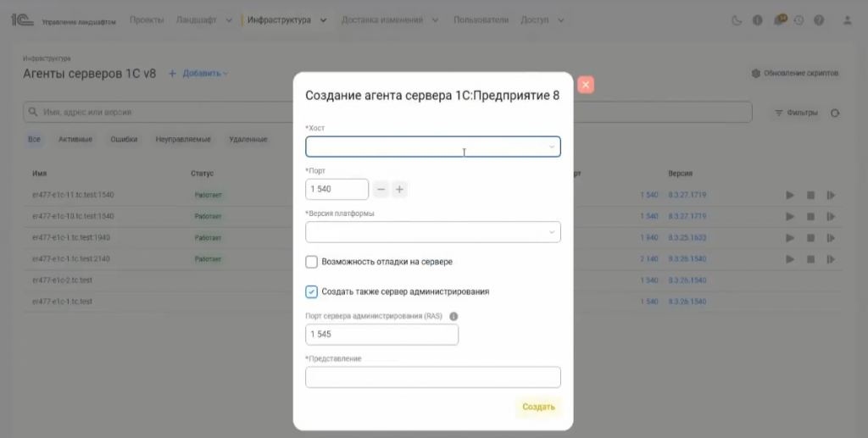Screen dimensions: 868x438
Task: Stop agent er477-e1c-1.tc.test:1940
Action: coord(810,238)
